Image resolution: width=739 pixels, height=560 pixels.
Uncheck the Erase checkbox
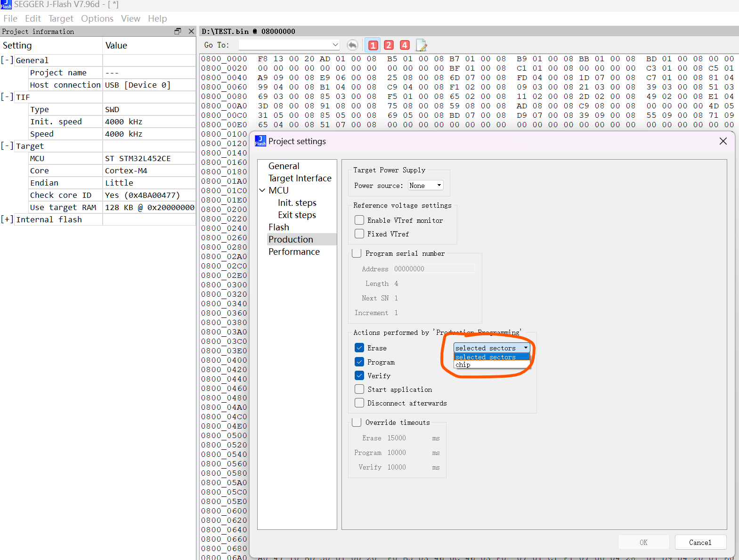pos(359,348)
